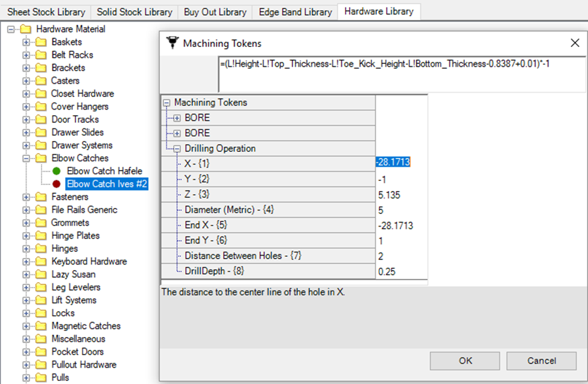Click the Drawer Slides folder icon
Screen dimensions: 588x384
coord(41,133)
